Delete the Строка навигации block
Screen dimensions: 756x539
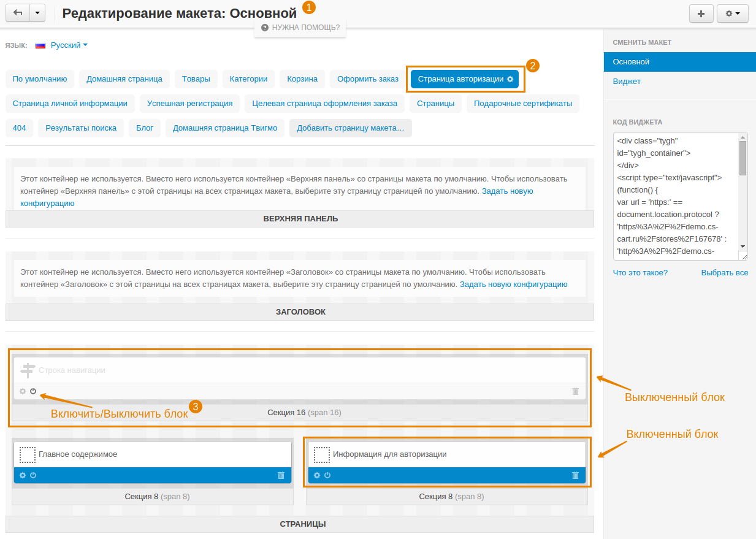tap(575, 391)
